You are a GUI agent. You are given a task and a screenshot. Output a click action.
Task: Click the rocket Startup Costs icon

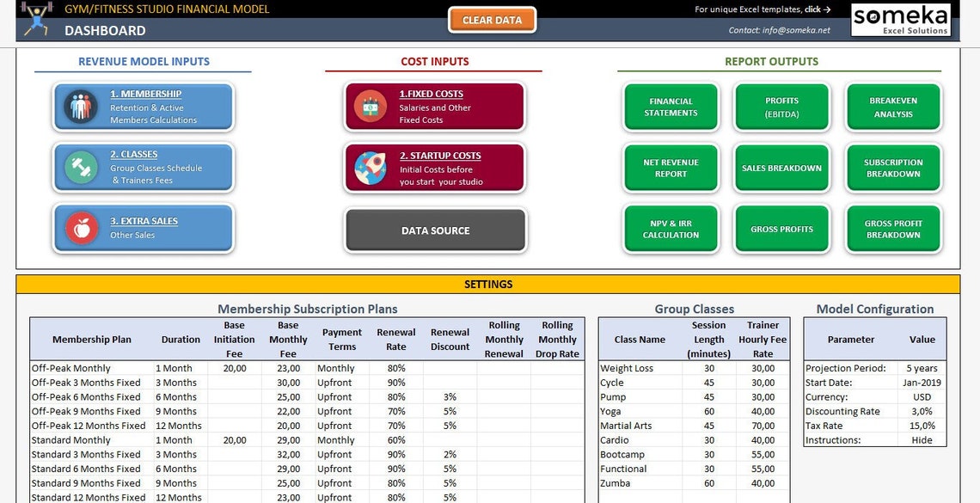pos(371,168)
